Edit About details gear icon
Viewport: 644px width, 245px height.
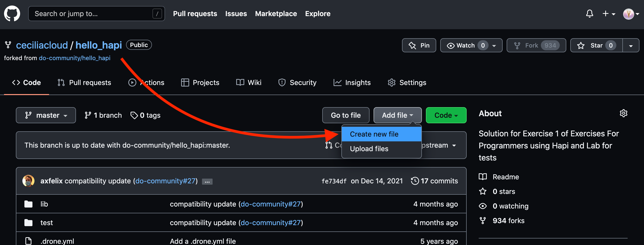click(624, 113)
